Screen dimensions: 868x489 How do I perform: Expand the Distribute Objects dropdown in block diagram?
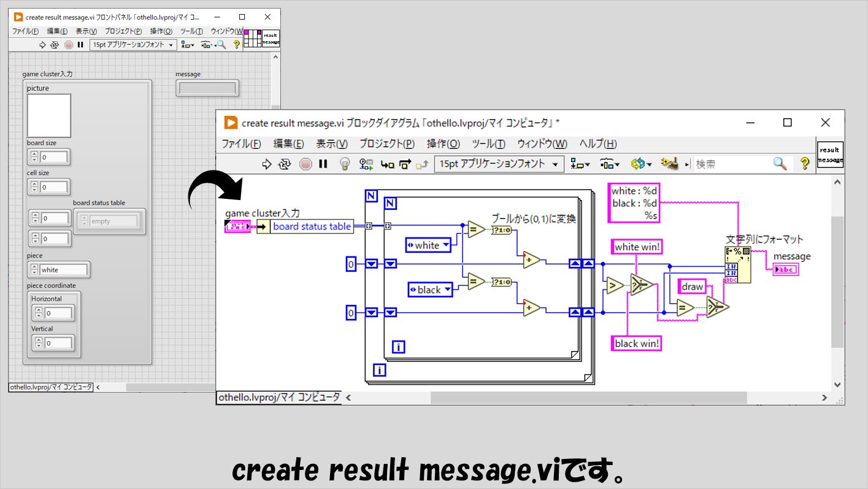click(609, 164)
